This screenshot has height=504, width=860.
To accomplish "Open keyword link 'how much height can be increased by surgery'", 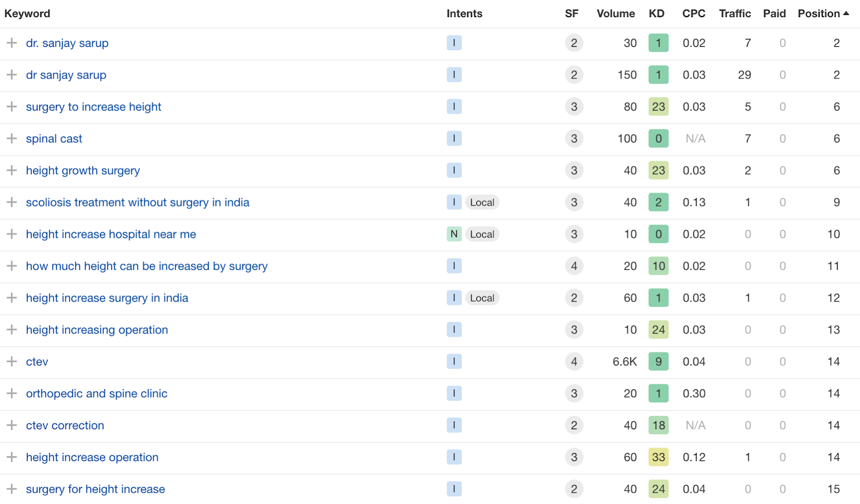I will [147, 267].
